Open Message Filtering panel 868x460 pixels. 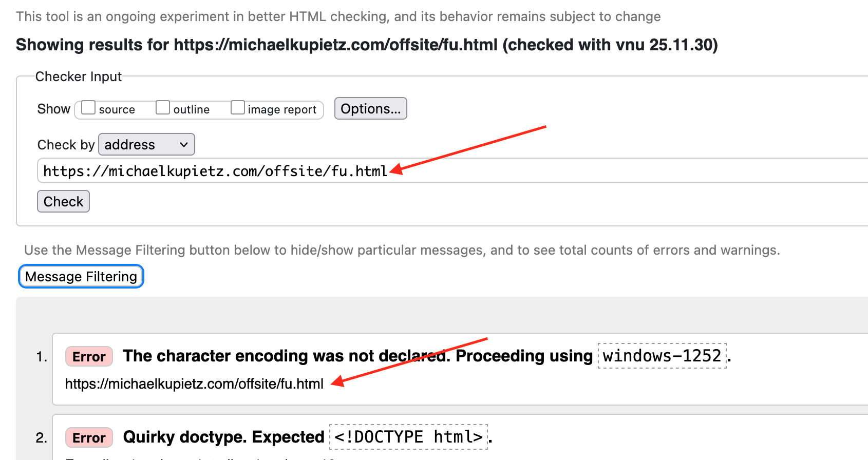click(81, 277)
